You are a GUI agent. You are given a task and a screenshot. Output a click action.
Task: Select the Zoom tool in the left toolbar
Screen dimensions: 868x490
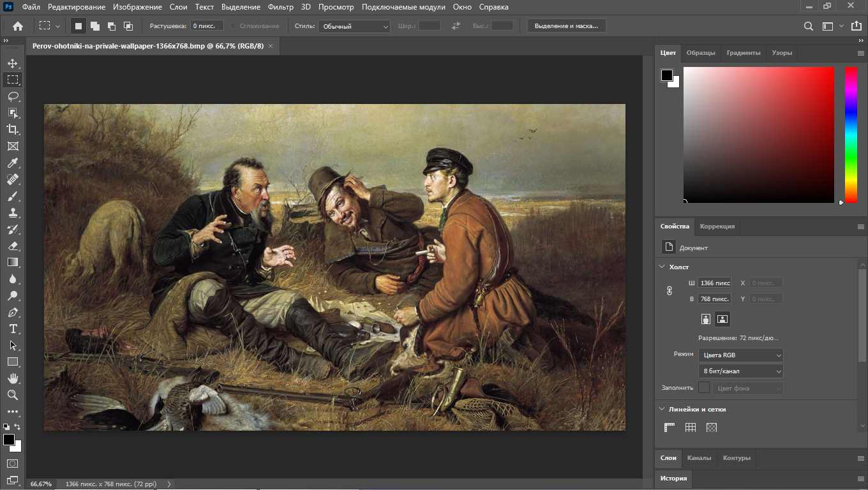point(13,395)
